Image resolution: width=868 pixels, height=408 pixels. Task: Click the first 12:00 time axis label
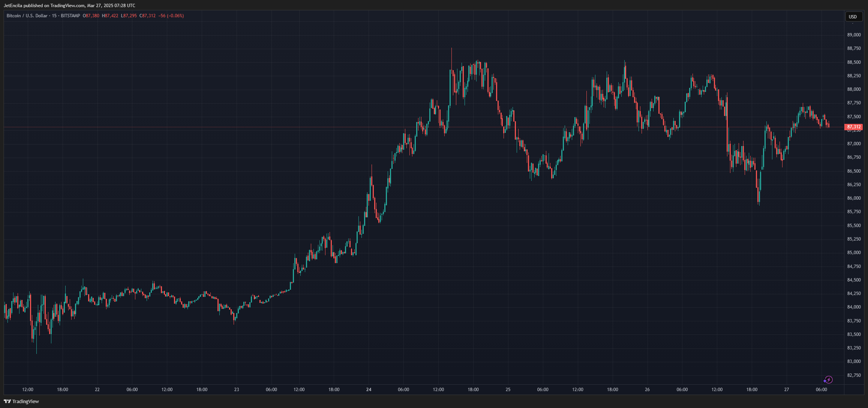[28, 390]
